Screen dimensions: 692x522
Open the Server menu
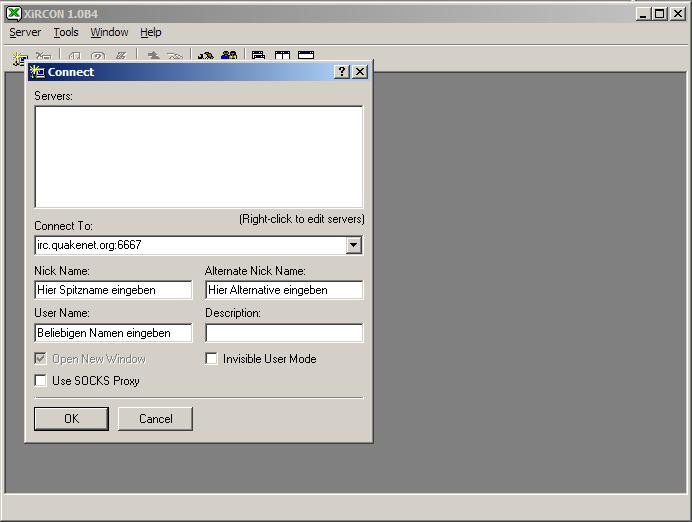click(25, 32)
